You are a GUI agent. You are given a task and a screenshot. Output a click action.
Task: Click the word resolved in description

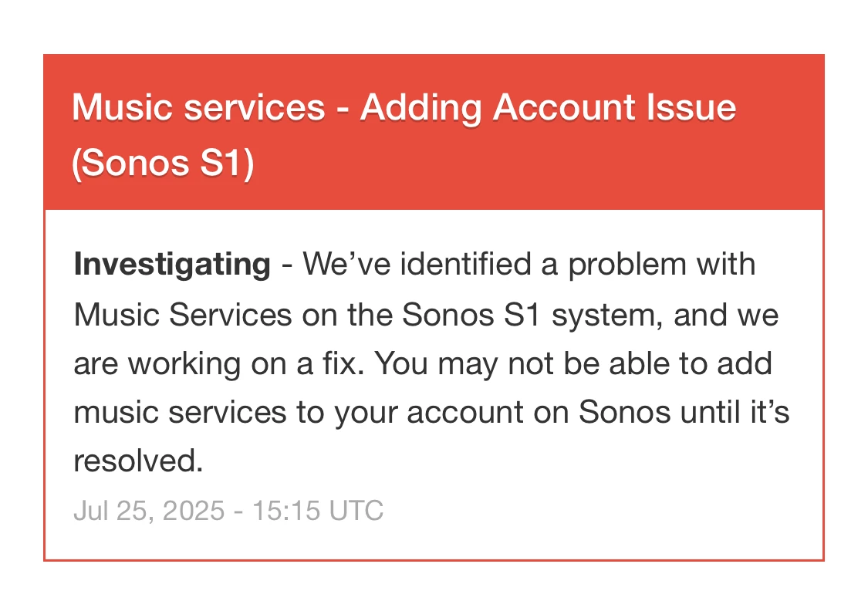(138, 461)
